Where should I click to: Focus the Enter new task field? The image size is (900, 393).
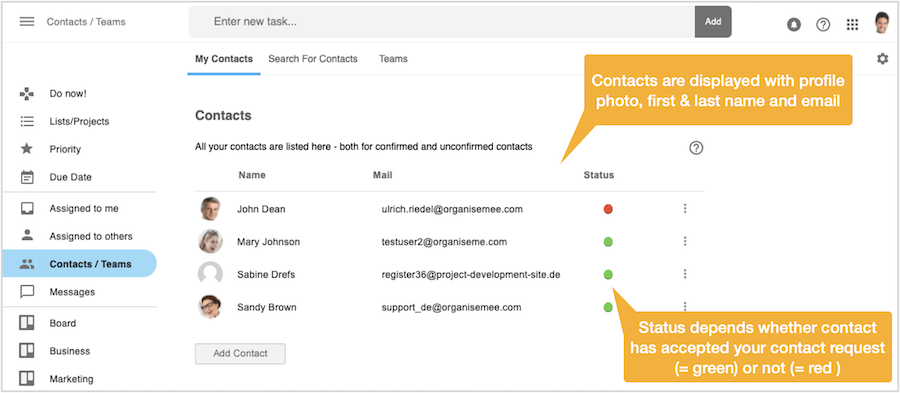tap(442, 22)
